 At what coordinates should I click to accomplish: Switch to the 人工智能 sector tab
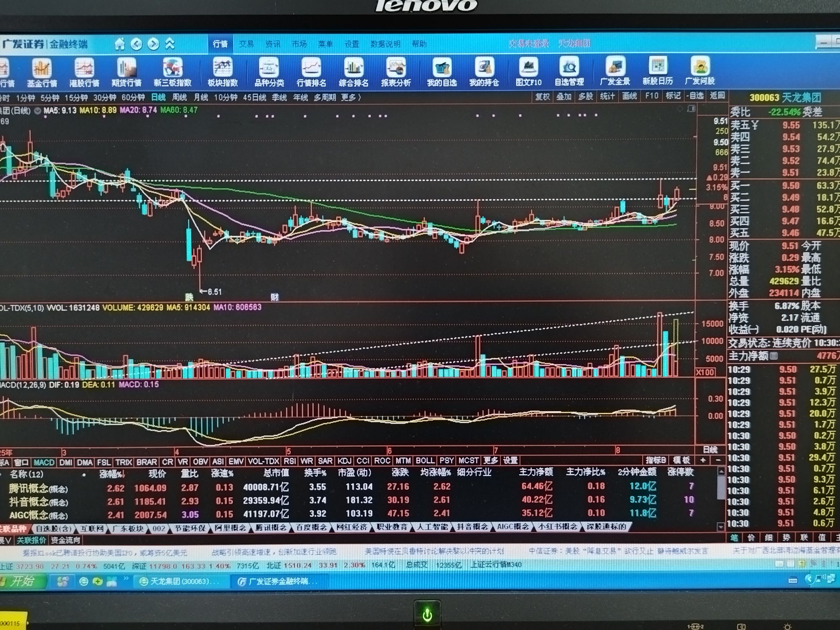click(432, 527)
